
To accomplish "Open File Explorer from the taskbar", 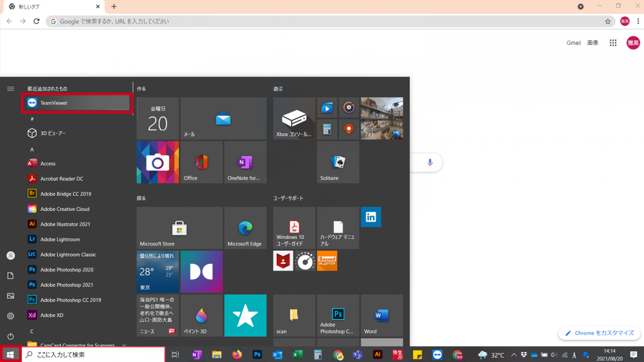I will [x=217, y=355].
